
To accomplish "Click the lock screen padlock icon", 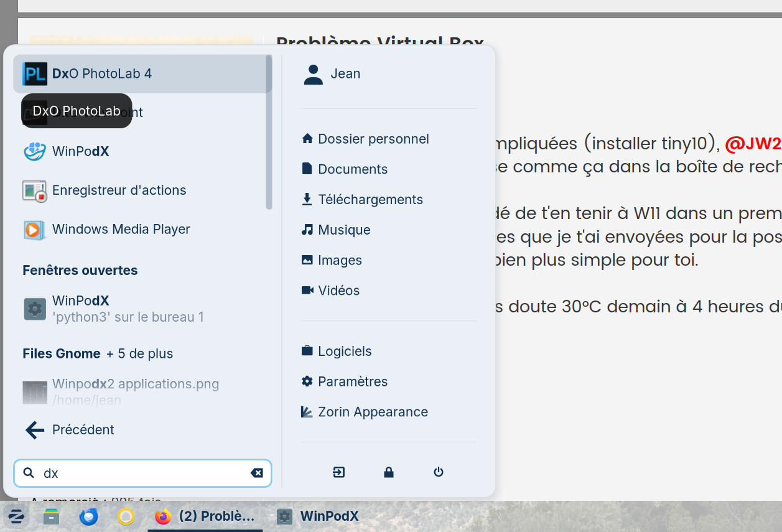I will point(389,472).
